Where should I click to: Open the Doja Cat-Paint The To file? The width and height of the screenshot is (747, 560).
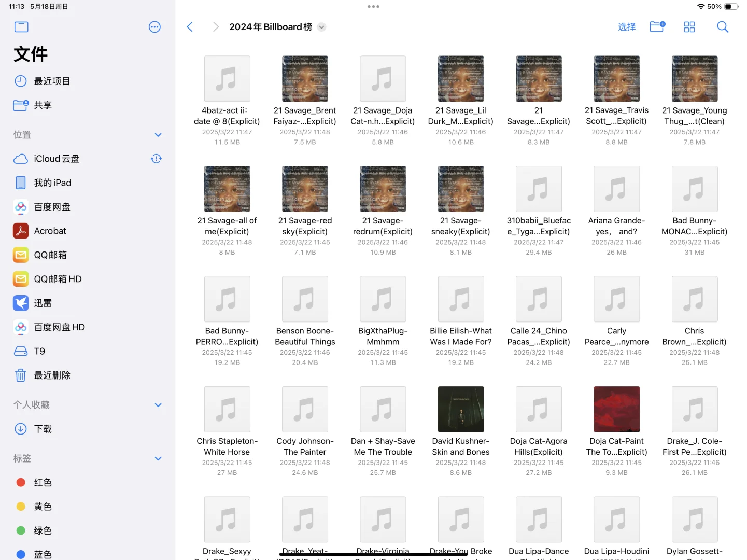pos(616,409)
